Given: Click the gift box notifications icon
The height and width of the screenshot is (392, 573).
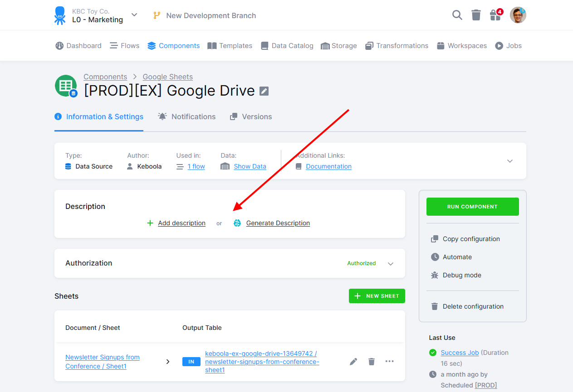Looking at the screenshot, I should 496,15.
